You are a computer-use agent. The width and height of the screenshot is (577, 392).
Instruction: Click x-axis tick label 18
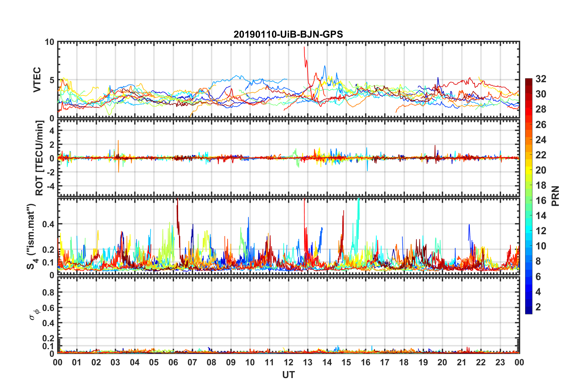[404, 362]
